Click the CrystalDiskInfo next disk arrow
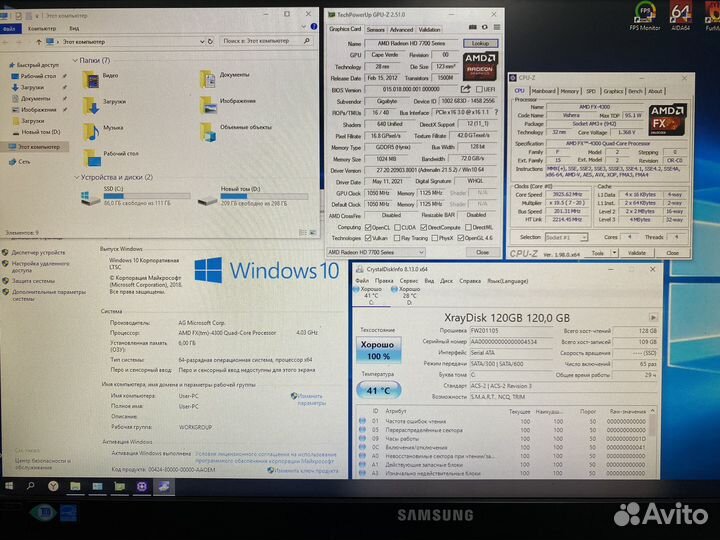The height and width of the screenshot is (540, 720). [653, 317]
